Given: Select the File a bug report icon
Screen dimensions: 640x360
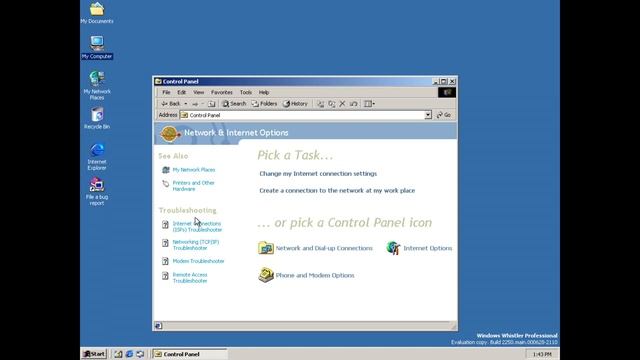Looking at the screenshot, I should click(x=97, y=191).
